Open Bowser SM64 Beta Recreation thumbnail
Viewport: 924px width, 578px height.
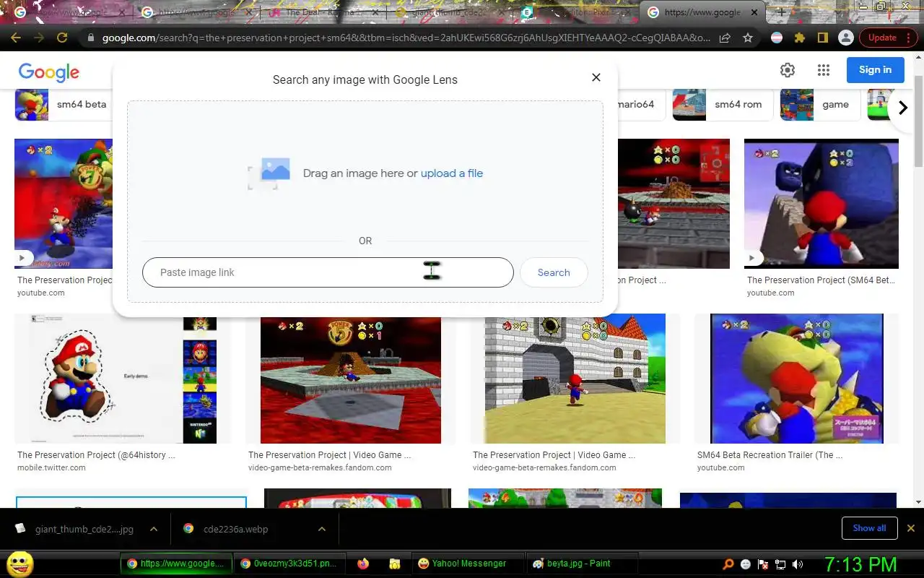point(797,379)
